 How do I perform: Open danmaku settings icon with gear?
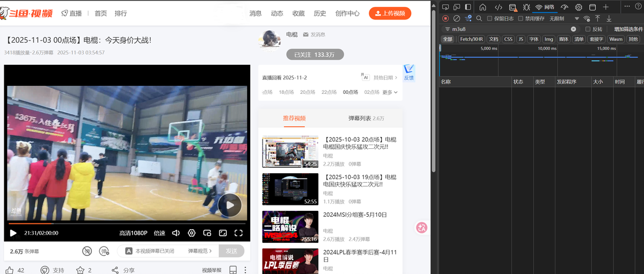104,251
